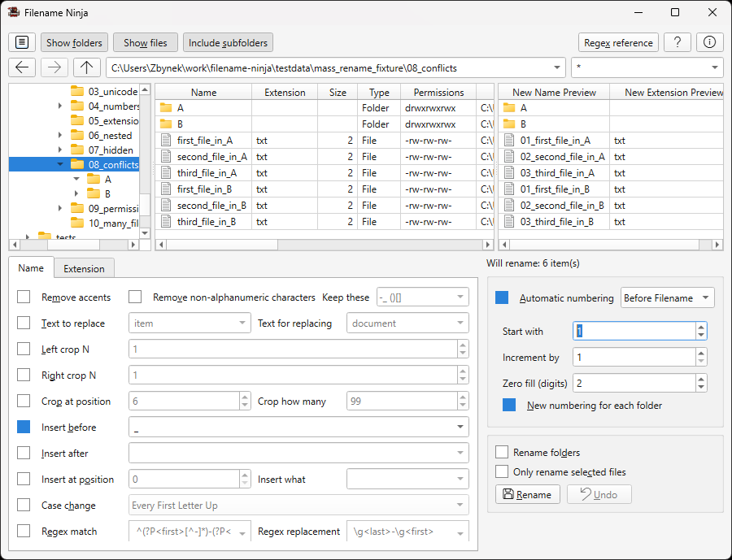Click the info icon beside the help button

click(x=709, y=41)
